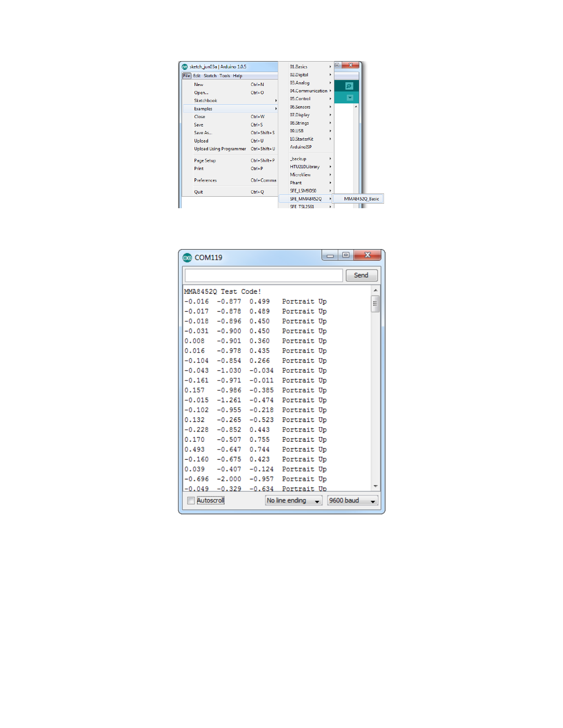Click the Send button
The width and height of the screenshot is (563, 728).
362,275
